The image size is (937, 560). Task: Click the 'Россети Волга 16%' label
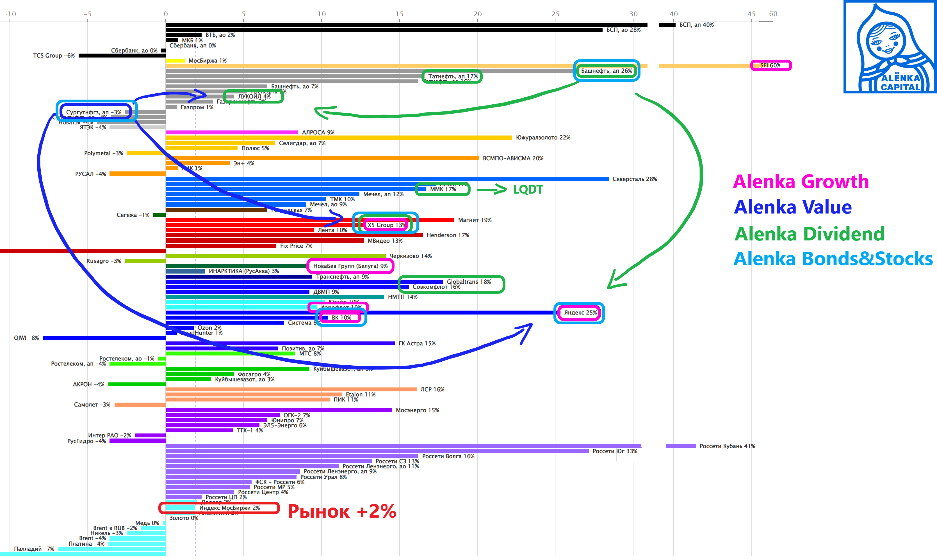pos(448,456)
